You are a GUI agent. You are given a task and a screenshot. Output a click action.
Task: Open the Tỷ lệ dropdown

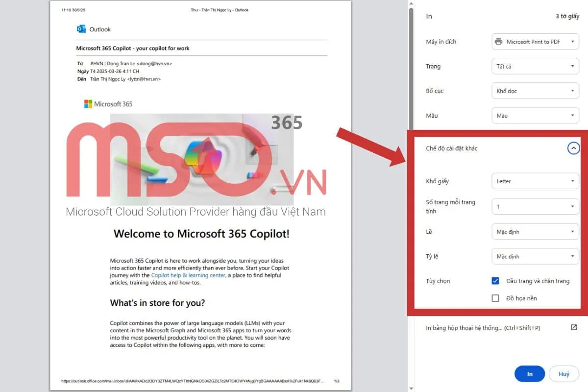(535, 256)
